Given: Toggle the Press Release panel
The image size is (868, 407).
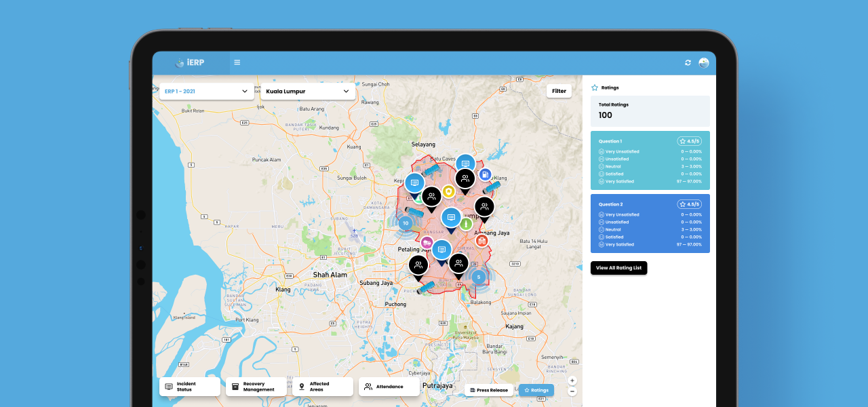Looking at the screenshot, I should [x=488, y=390].
